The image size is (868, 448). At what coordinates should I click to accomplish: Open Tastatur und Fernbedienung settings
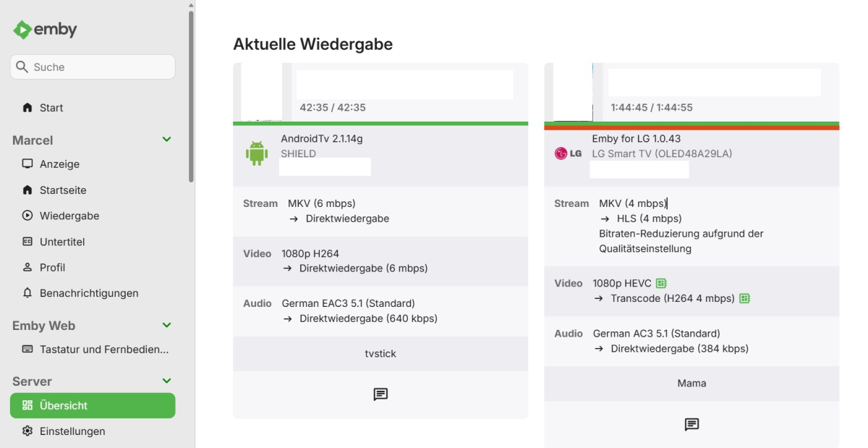pos(103,350)
